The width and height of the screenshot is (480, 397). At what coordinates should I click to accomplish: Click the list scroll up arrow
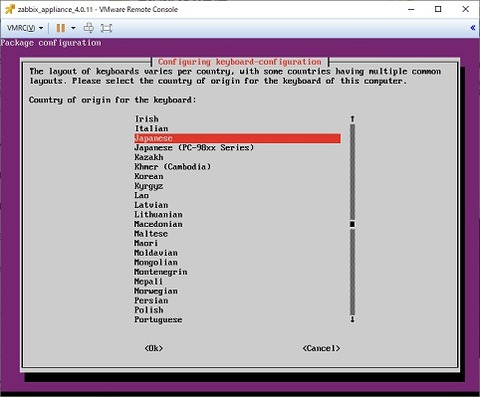(x=353, y=119)
